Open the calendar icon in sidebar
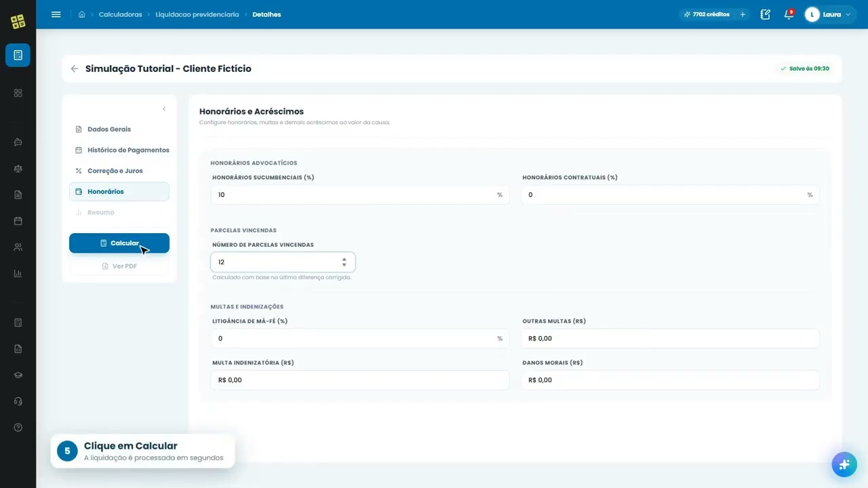The image size is (868, 488). [18, 221]
